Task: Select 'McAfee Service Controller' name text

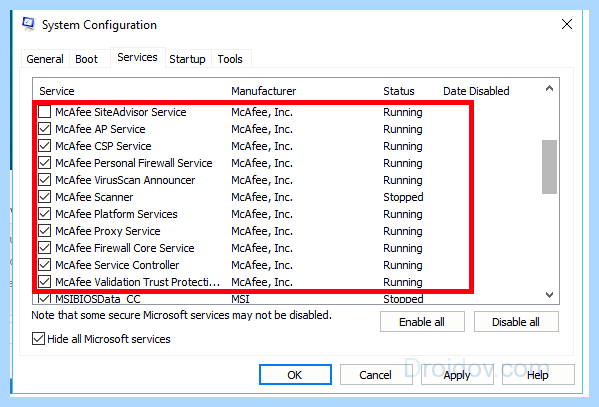Action: click(x=117, y=265)
